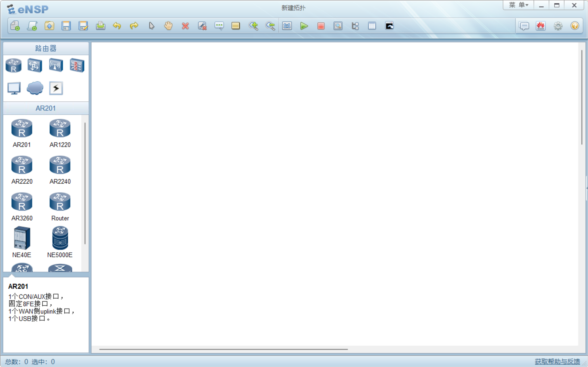The image size is (588, 367).
Task: Pick the generic Router device
Action: (x=60, y=207)
